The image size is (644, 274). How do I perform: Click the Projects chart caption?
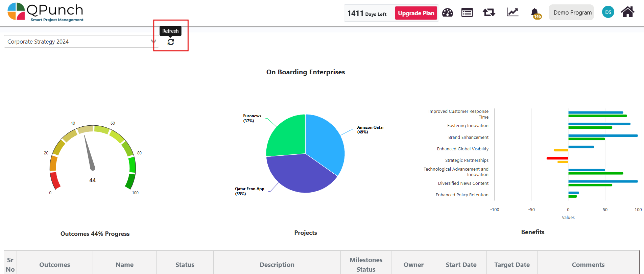(306, 233)
